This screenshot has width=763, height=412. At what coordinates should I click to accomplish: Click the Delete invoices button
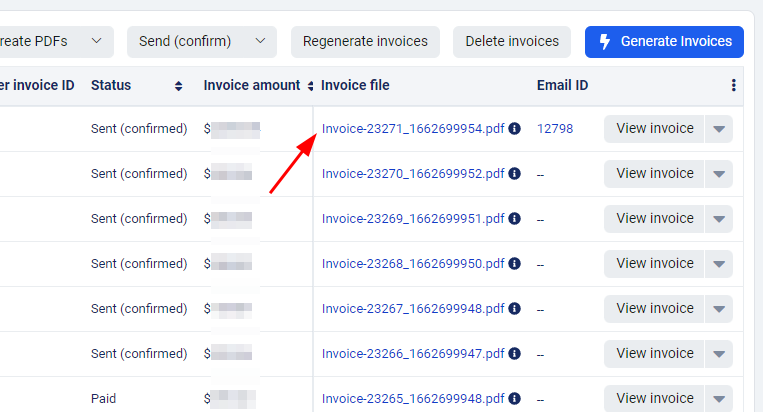pos(512,41)
